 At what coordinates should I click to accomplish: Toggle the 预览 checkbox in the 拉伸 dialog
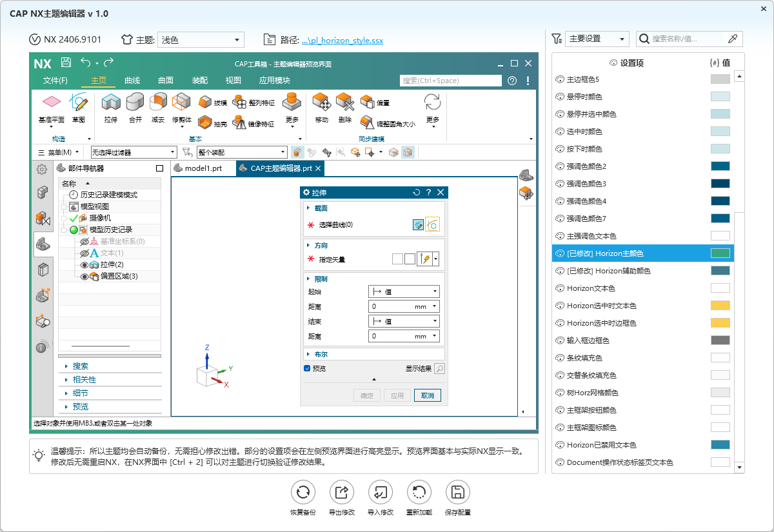point(307,368)
